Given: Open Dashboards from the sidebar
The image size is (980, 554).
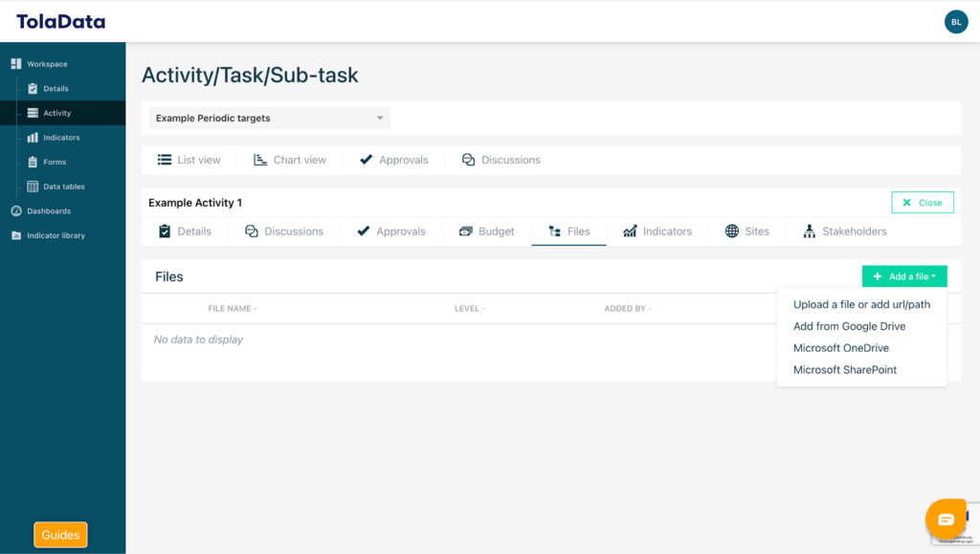Looking at the screenshot, I should (48, 211).
